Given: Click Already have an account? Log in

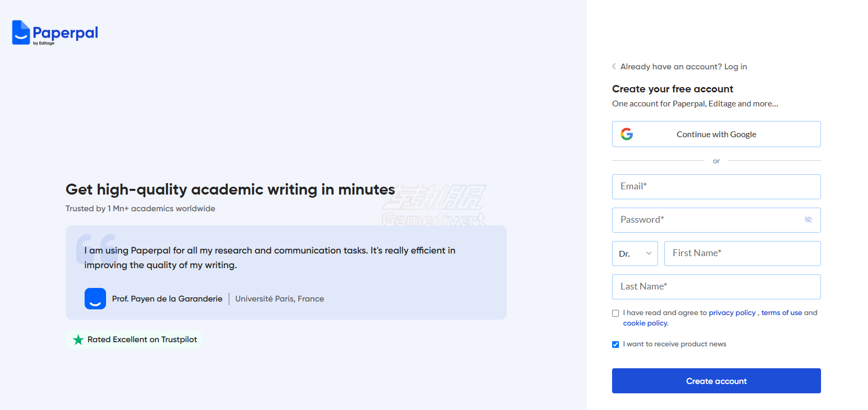Looking at the screenshot, I should pos(684,67).
